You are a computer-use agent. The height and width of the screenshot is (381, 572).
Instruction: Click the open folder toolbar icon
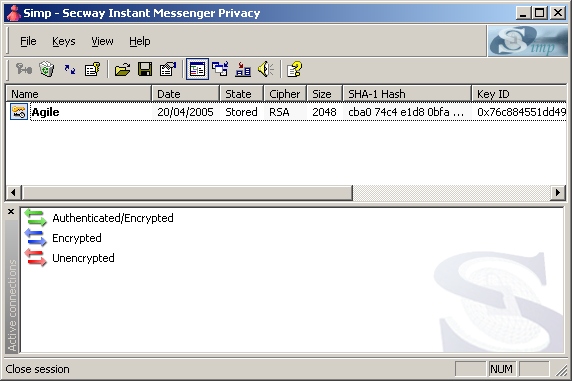tap(122, 69)
